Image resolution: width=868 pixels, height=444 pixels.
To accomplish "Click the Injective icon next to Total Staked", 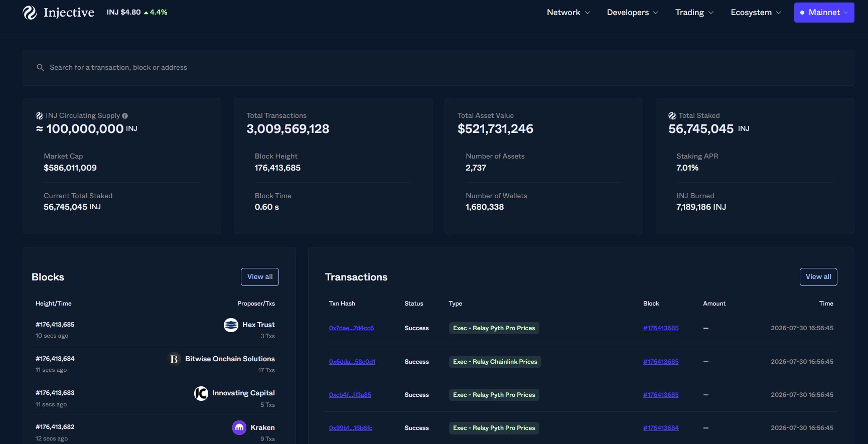I will pos(672,116).
